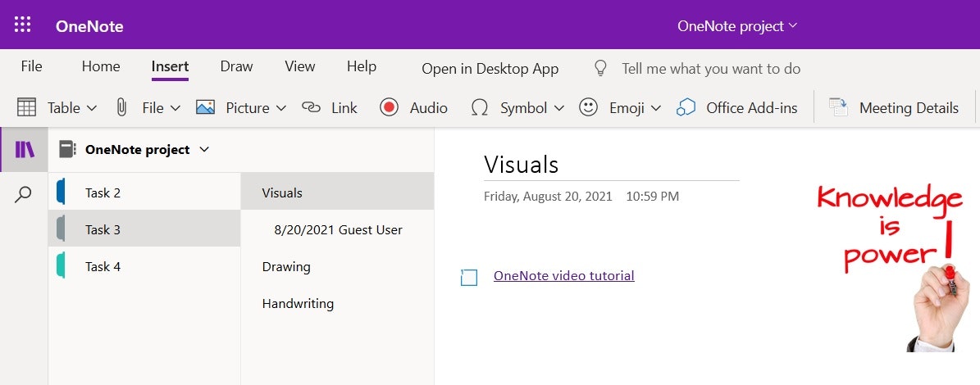980x385 pixels.
Task: Open Office Add-ins
Action: pos(686,107)
